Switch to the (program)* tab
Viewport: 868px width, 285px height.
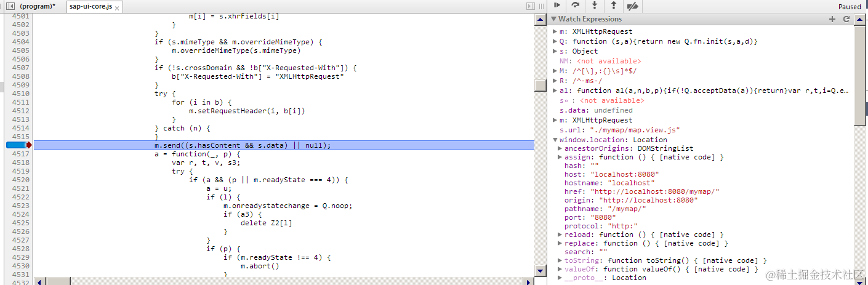pos(38,6)
